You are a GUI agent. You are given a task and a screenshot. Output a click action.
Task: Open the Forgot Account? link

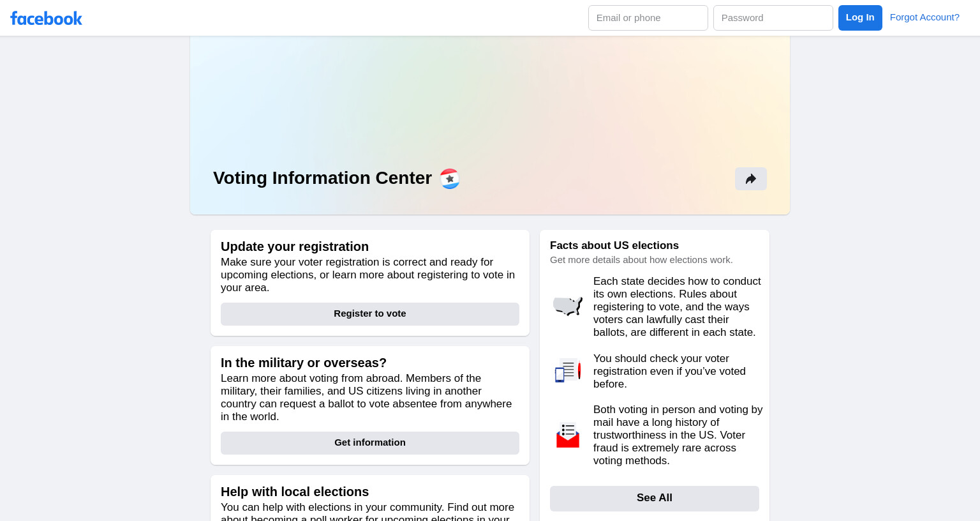[924, 17]
